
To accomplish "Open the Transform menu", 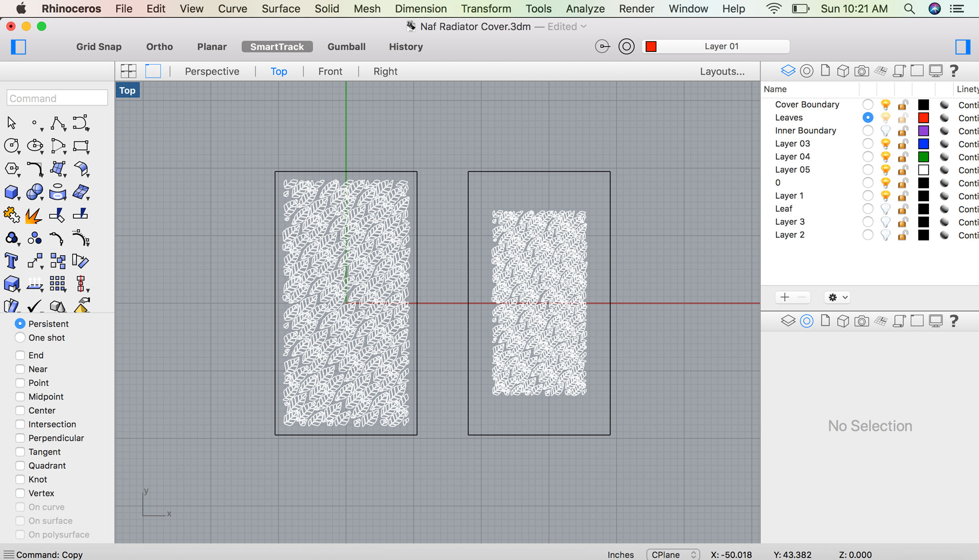I will click(x=485, y=9).
